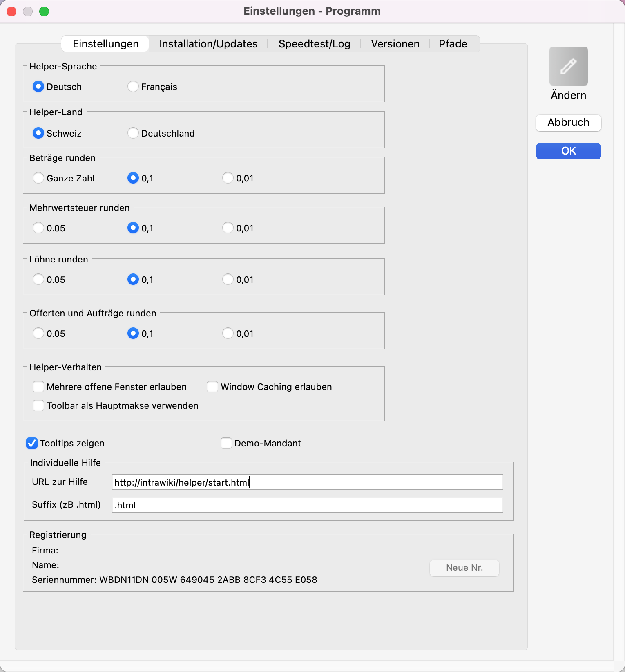Enable Window Caching erlauben checkbox

pyautogui.click(x=212, y=387)
